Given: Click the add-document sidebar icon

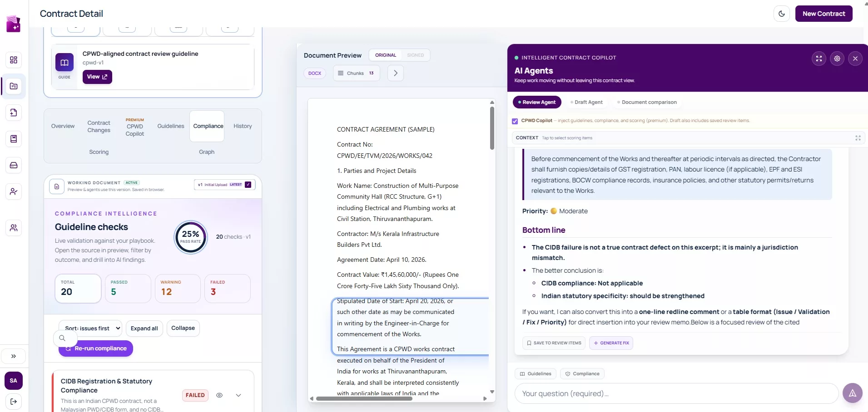Looking at the screenshot, I should click(x=14, y=113).
